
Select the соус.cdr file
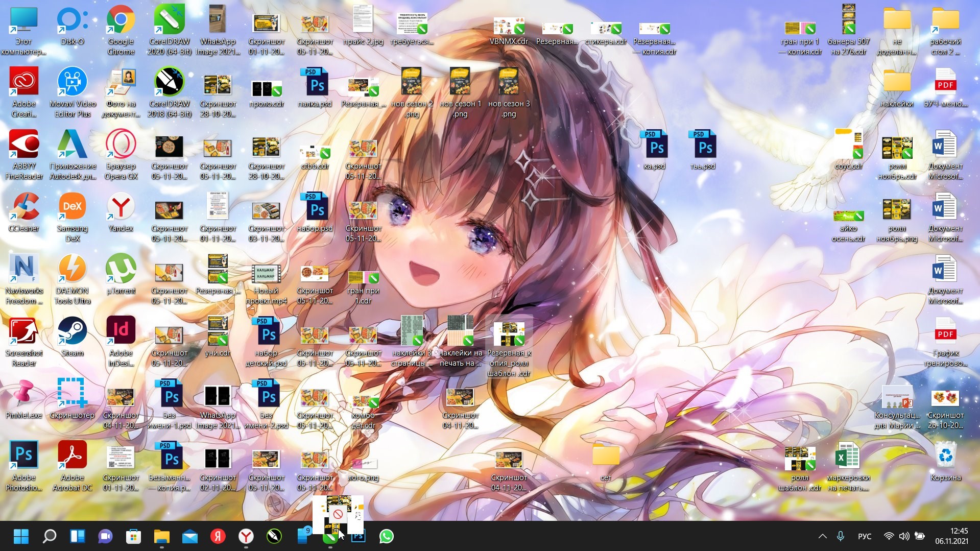click(x=848, y=150)
